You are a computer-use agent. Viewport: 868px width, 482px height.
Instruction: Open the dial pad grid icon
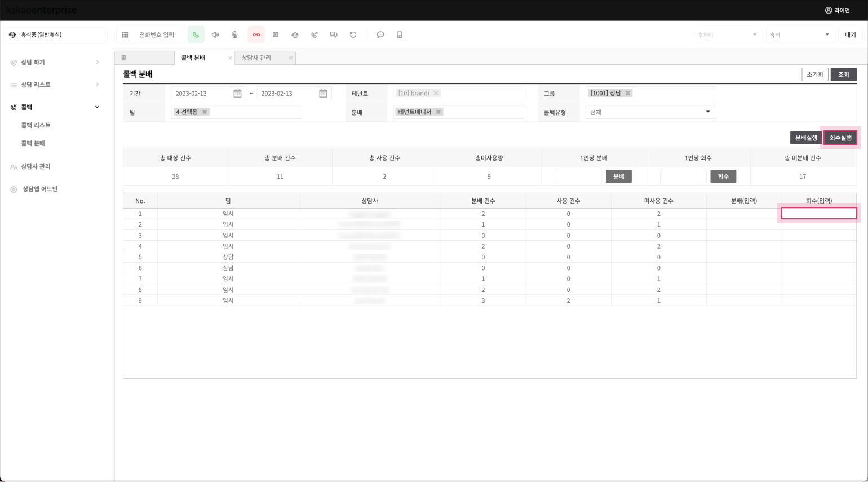pos(125,35)
